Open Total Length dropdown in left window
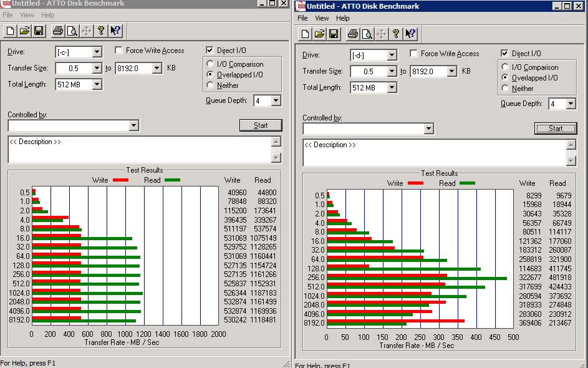This screenshot has height=368, width=588. tap(97, 84)
